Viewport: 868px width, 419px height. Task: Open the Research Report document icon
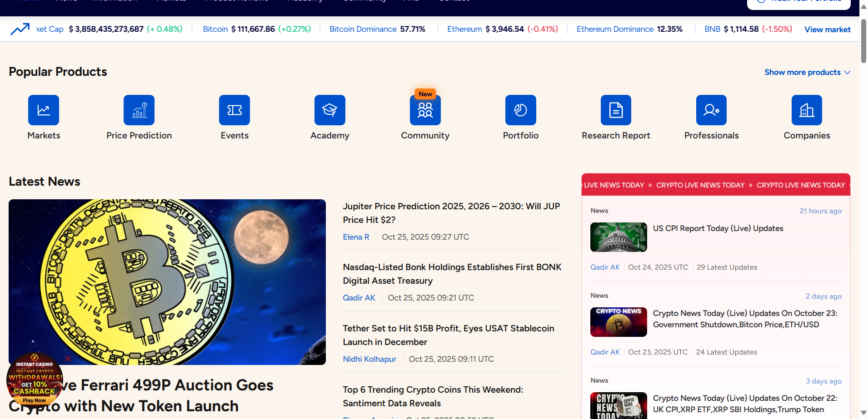616,110
